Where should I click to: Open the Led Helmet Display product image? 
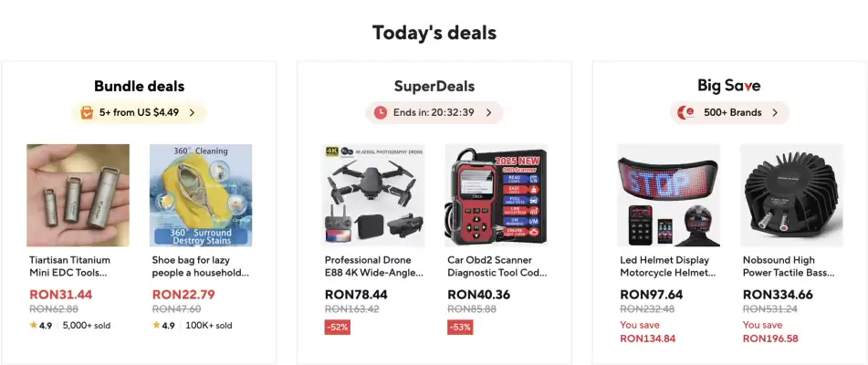coord(668,195)
